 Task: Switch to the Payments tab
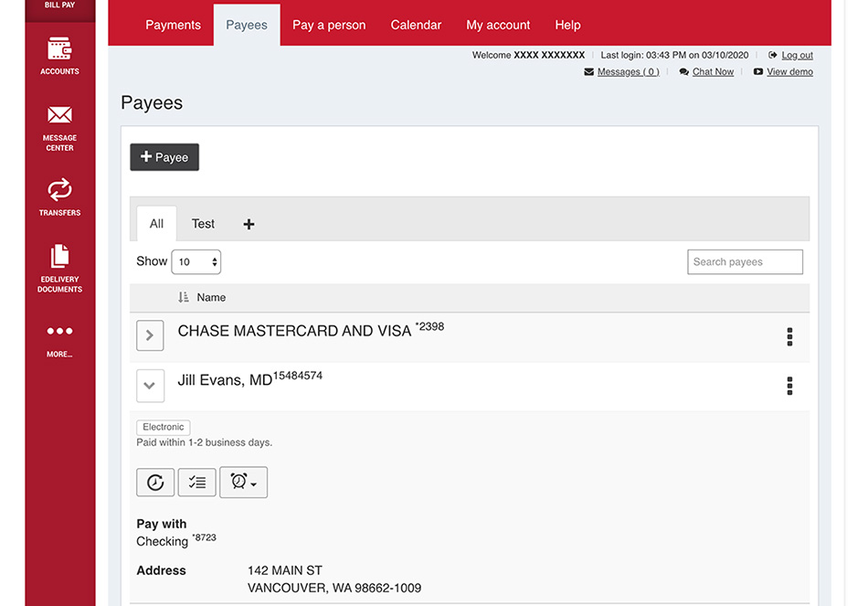point(173,25)
